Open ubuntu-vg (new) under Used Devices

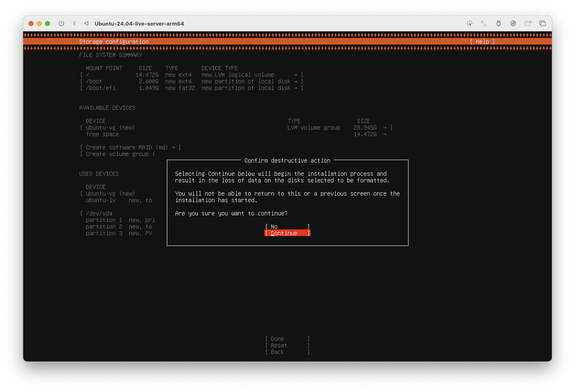[107, 194]
